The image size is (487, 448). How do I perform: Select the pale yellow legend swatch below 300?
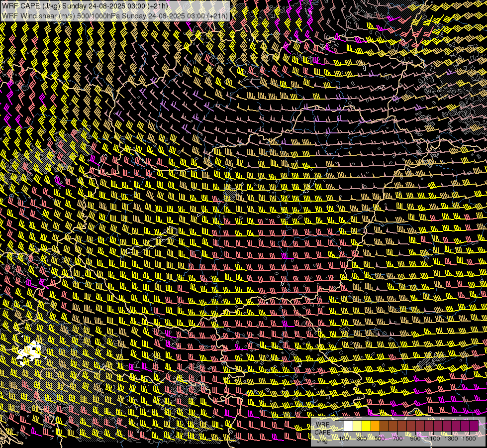click(x=358, y=426)
